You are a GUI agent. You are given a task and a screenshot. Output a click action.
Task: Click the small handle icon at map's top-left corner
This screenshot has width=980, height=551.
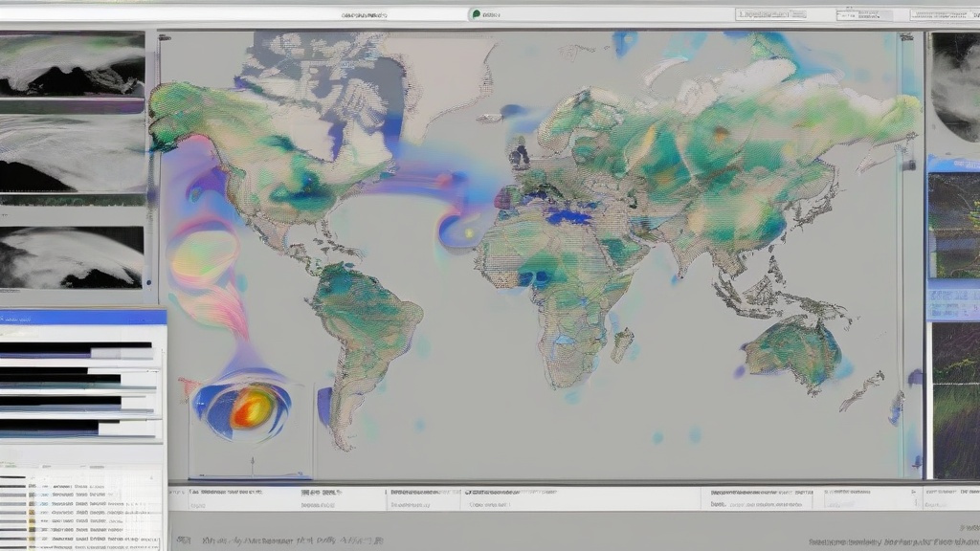(166, 39)
